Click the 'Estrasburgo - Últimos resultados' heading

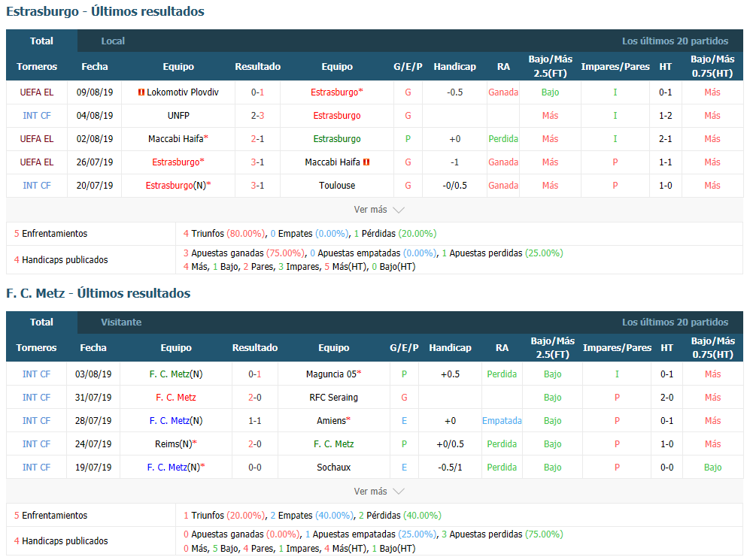pos(105,11)
